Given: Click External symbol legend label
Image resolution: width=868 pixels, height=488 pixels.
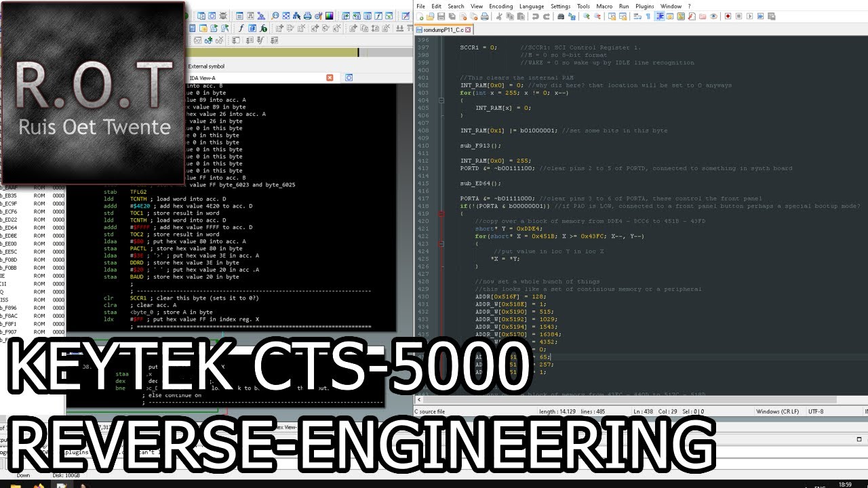Looking at the screenshot, I should (x=206, y=66).
